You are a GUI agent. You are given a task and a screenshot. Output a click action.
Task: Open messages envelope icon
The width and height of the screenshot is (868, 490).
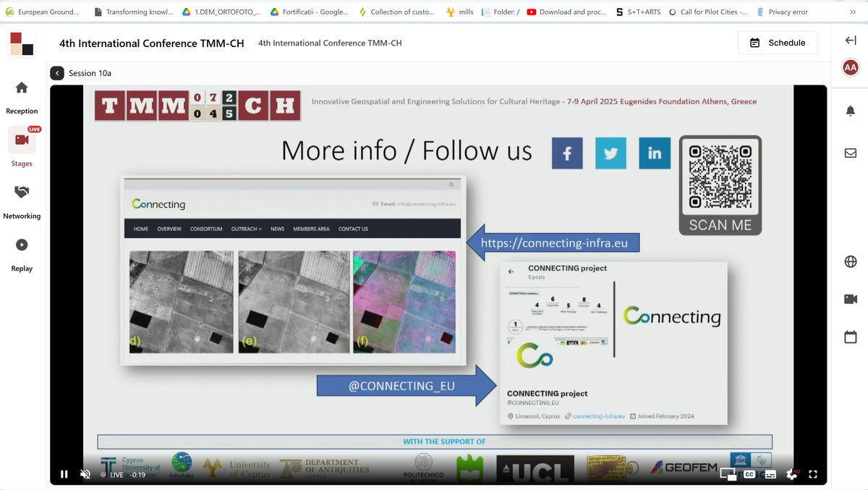[851, 153]
